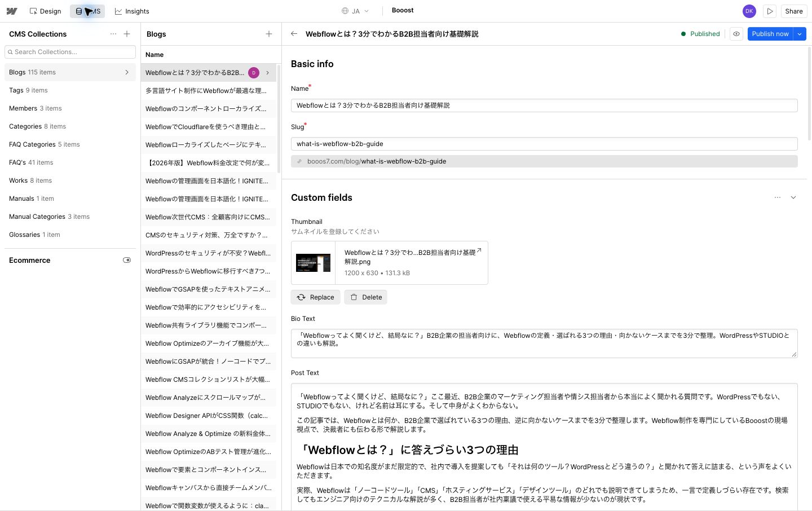812x511 pixels.
Task: Select the 【2026年版】Webflow料金改定 blog item
Action: 208,162
